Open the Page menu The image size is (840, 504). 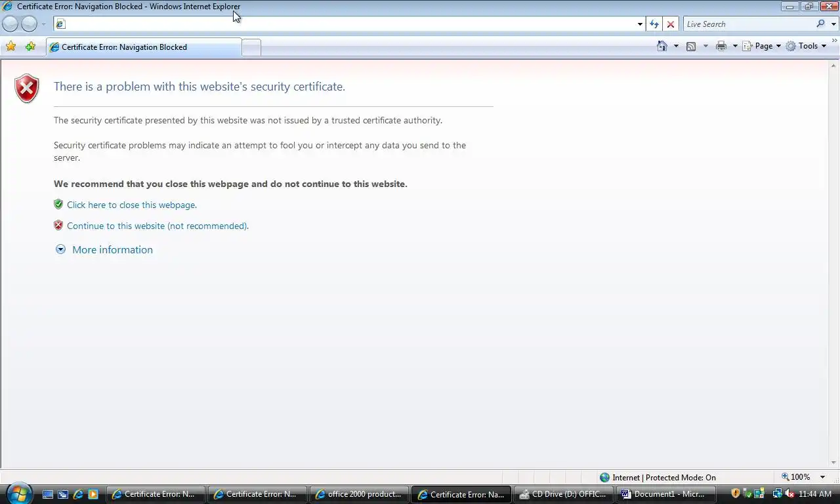tap(762, 46)
